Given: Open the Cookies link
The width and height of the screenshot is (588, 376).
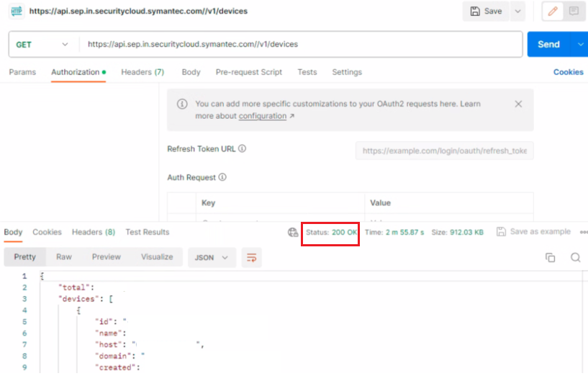Looking at the screenshot, I should coord(568,72).
